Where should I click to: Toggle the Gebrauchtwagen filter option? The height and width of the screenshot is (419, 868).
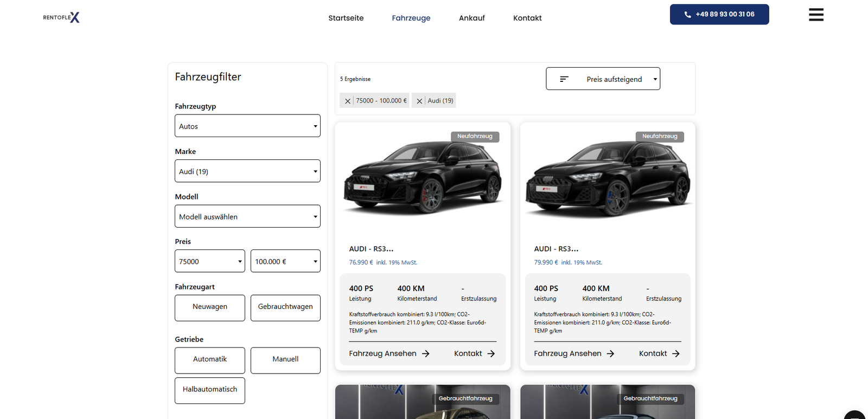(285, 307)
